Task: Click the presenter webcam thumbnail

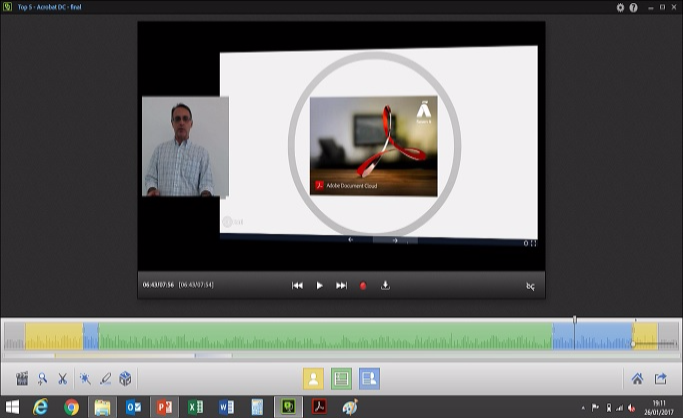Action: tap(185, 146)
